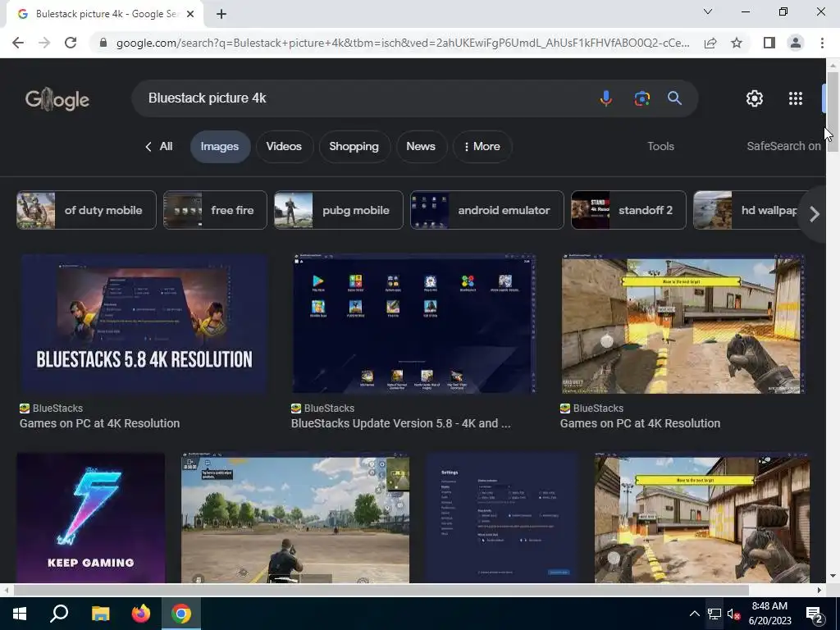Select the Images tab
The image size is (840, 630).
(x=220, y=146)
